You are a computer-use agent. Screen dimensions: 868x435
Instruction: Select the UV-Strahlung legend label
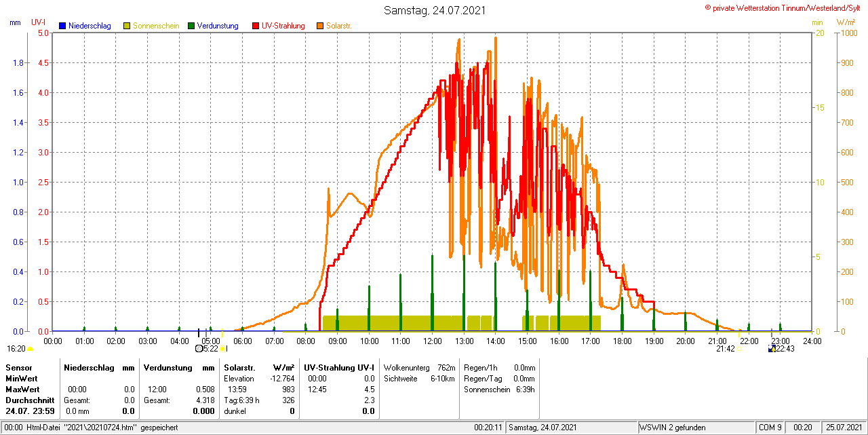[x=283, y=26]
